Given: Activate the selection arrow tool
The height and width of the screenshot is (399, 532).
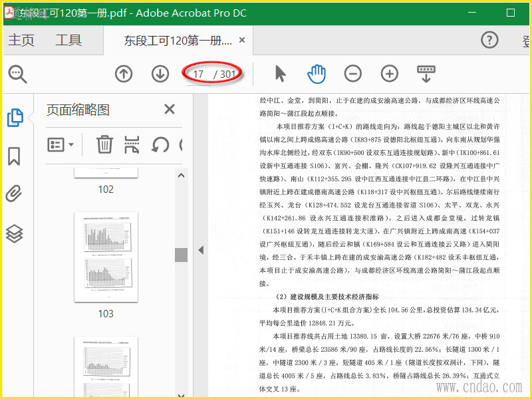Looking at the screenshot, I should click(280, 74).
